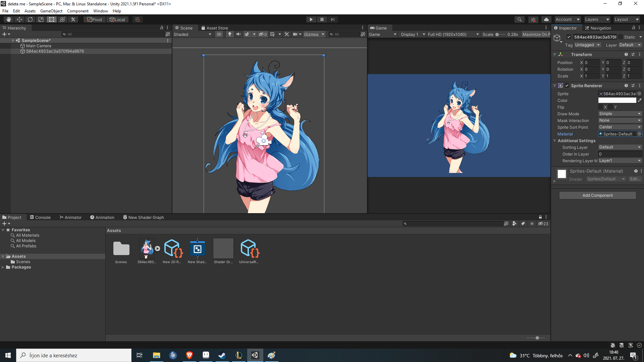The width and height of the screenshot is (644, 362).
Task: Open Collaborate services icon
Action: (x=533, y=19)
